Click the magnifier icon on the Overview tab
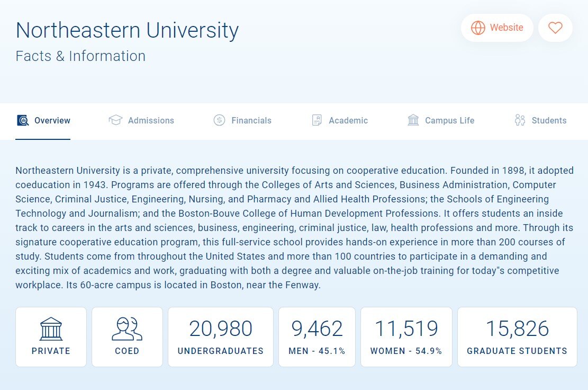The image size is (588, 390). click(22, 121)
